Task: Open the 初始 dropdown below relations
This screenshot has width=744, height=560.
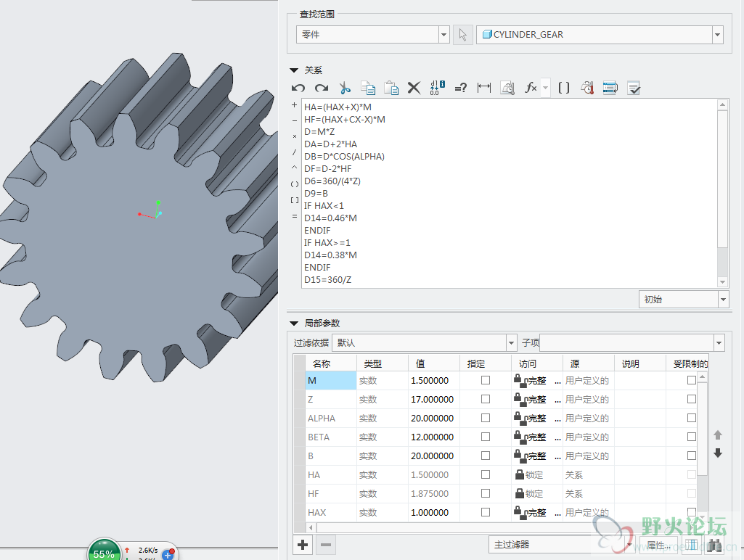Action: pos(723,299)
